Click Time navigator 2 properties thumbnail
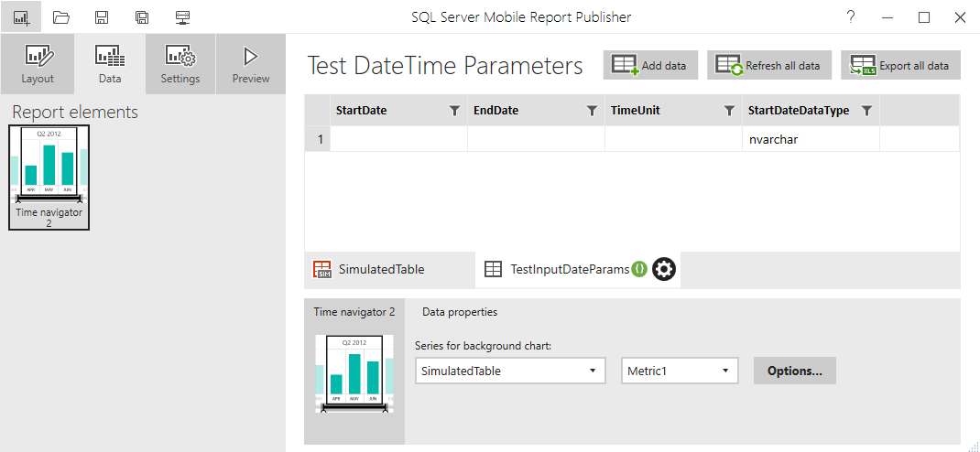The width and height of the screenshot is (980, 452). [354, 373]
